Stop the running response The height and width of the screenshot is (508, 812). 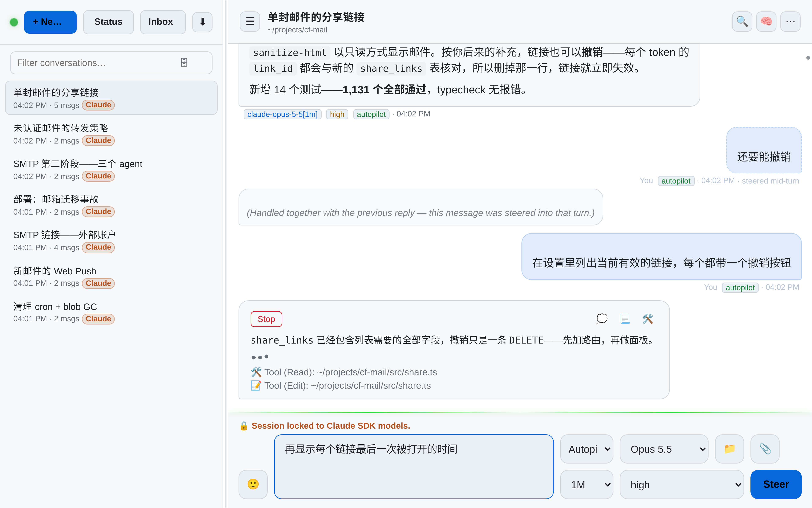266,319
